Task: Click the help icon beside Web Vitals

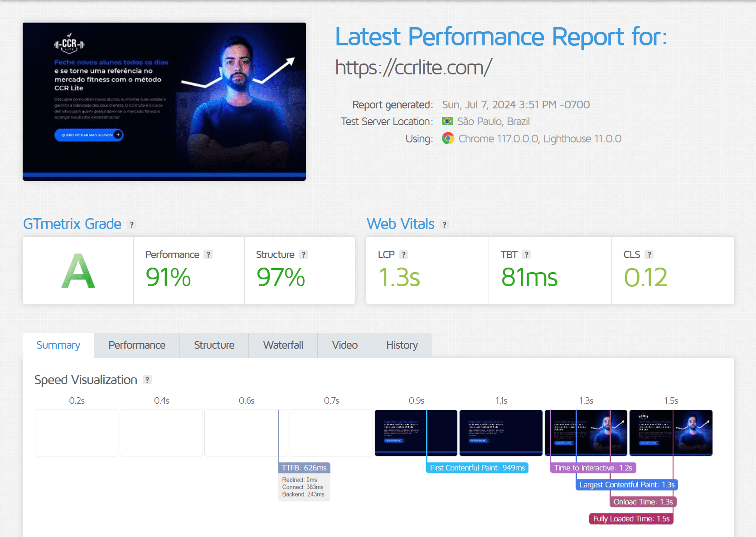Action: click(445, 225)
